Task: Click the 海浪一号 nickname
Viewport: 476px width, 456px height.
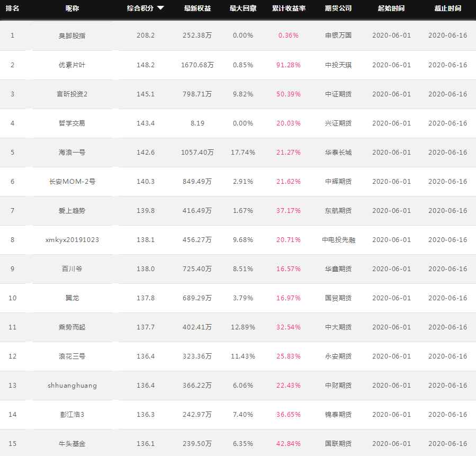Action: (72, 153)
